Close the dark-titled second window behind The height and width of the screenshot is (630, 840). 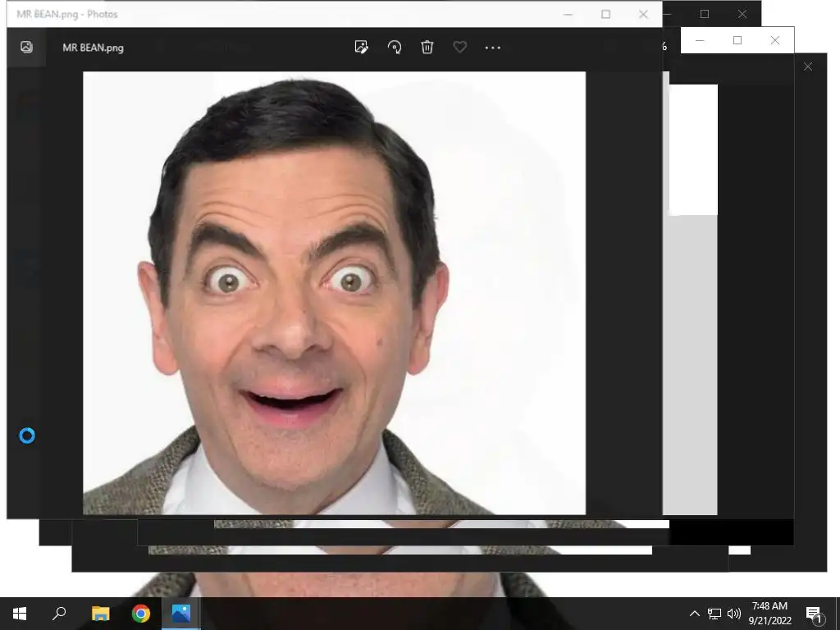coord(742,15)
